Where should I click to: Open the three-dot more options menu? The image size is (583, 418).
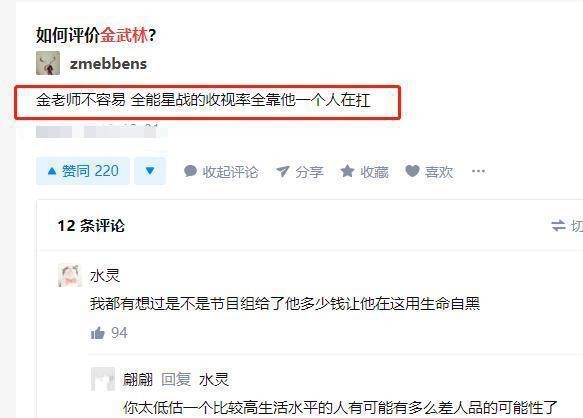click(478, 171)
